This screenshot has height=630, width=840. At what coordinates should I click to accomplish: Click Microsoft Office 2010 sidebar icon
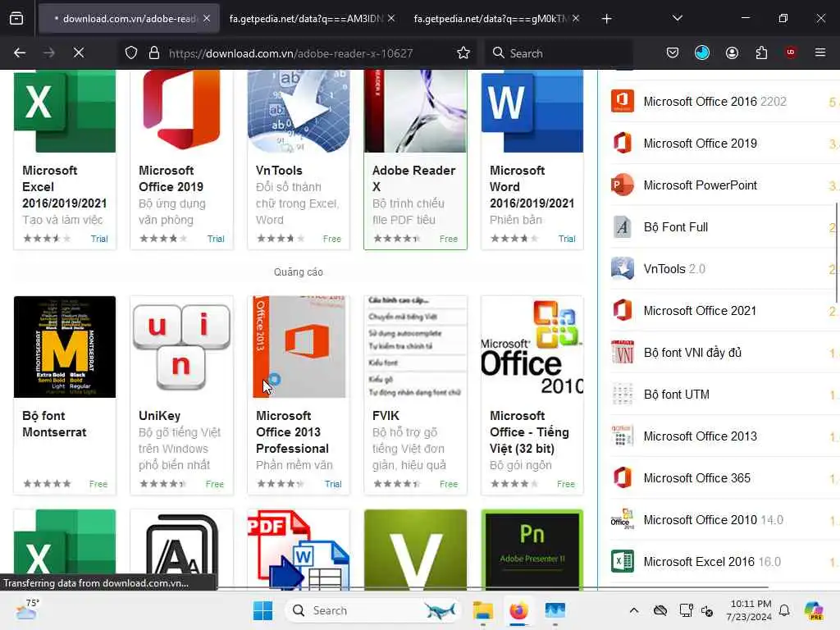tap(623, 519)
